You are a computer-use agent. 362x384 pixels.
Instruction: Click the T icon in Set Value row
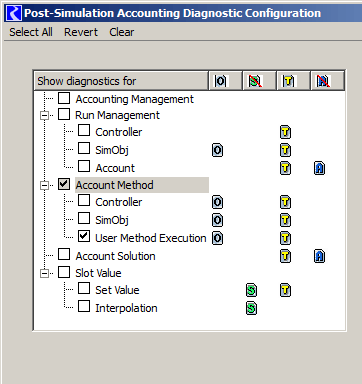click(x=285, y=290)
